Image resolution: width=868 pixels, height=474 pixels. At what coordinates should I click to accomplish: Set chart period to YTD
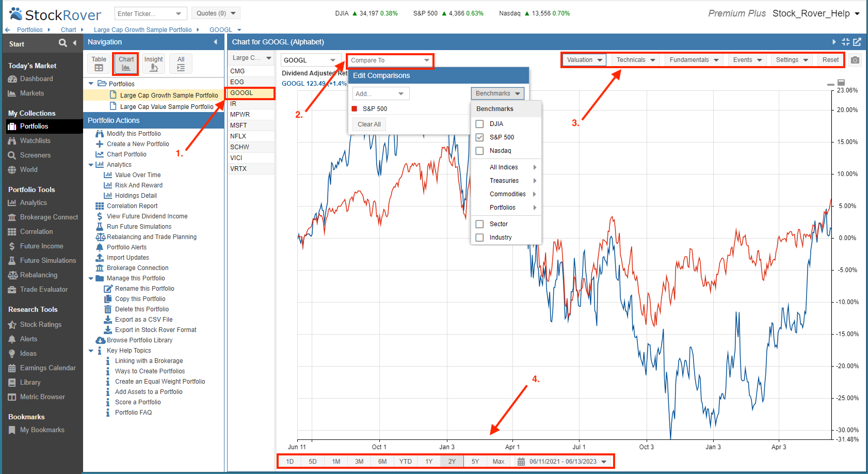click(x=406, y=462)
